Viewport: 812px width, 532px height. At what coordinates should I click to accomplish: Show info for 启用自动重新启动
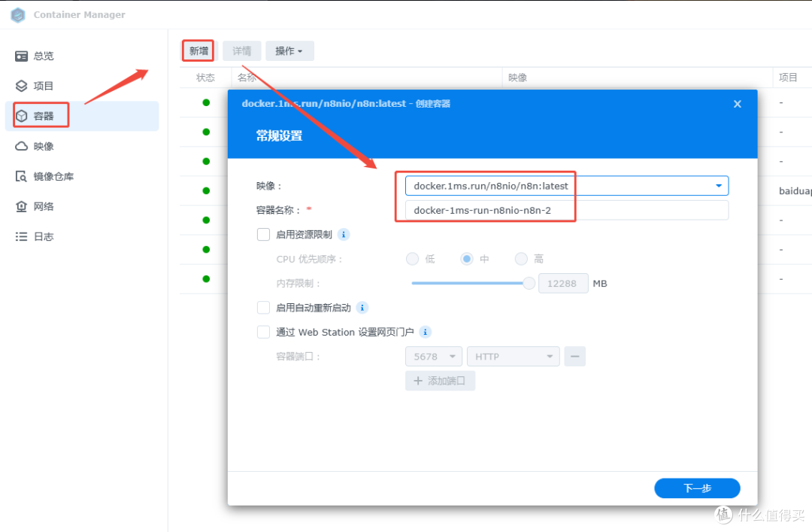(x=362, y=308)
